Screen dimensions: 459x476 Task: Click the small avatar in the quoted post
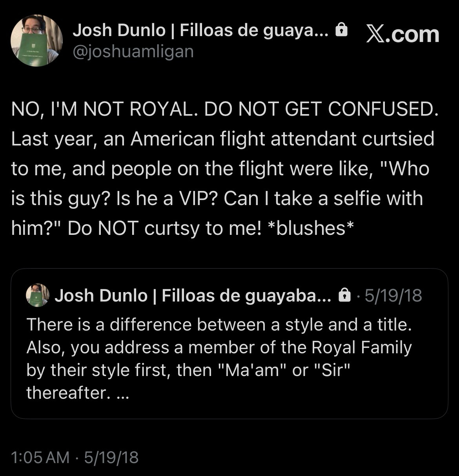[37, 295]
